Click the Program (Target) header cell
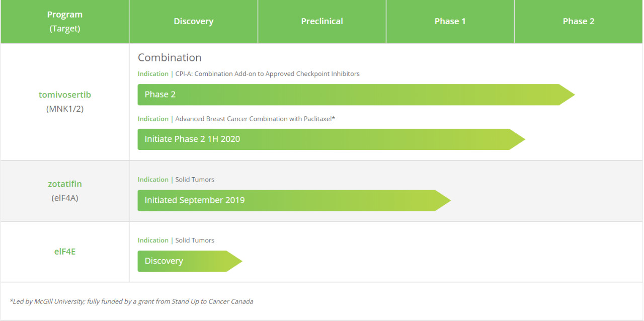The image size is (644, 321). coord(65,22)
